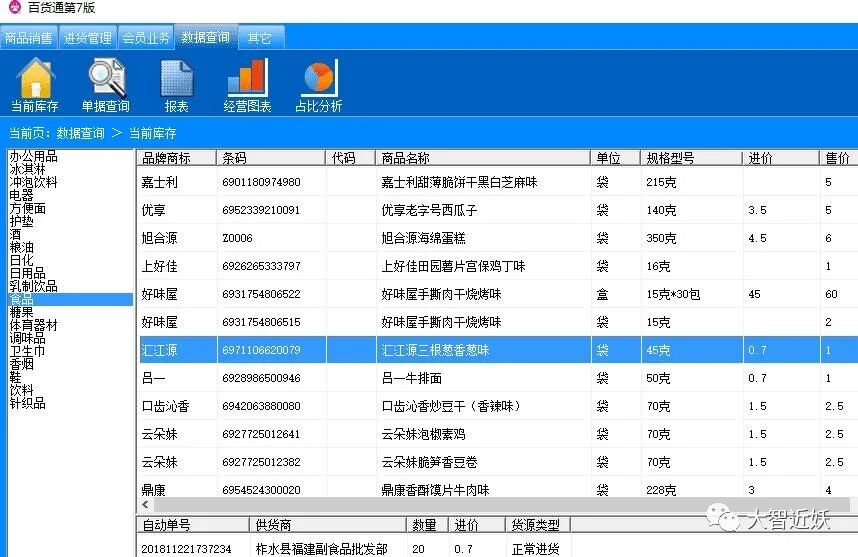Image resolution: width=858 pixels, height=557 pixels.
Task: Select the 鞋 category
Action: pos(15,377)
